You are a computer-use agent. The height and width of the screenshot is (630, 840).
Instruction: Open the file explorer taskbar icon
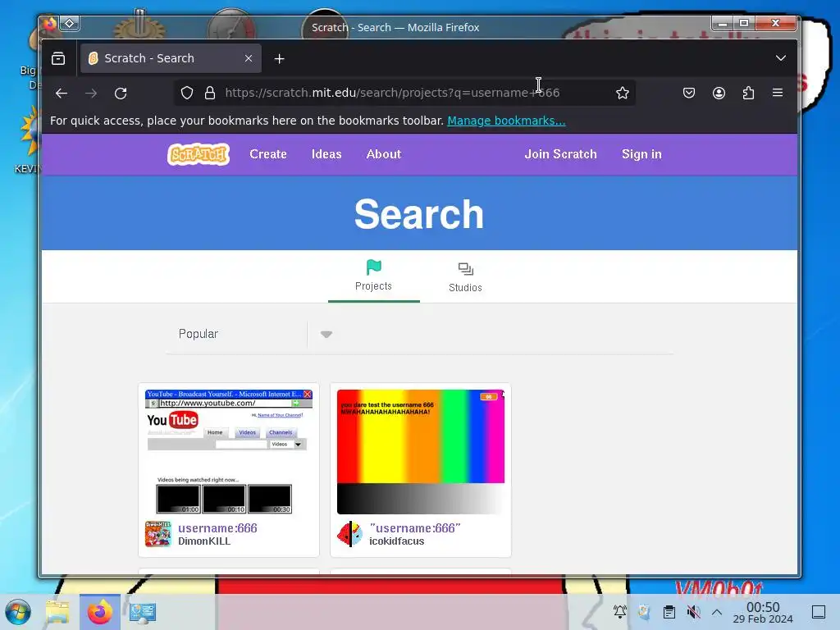pyautogui.click(x=57, y=612)
